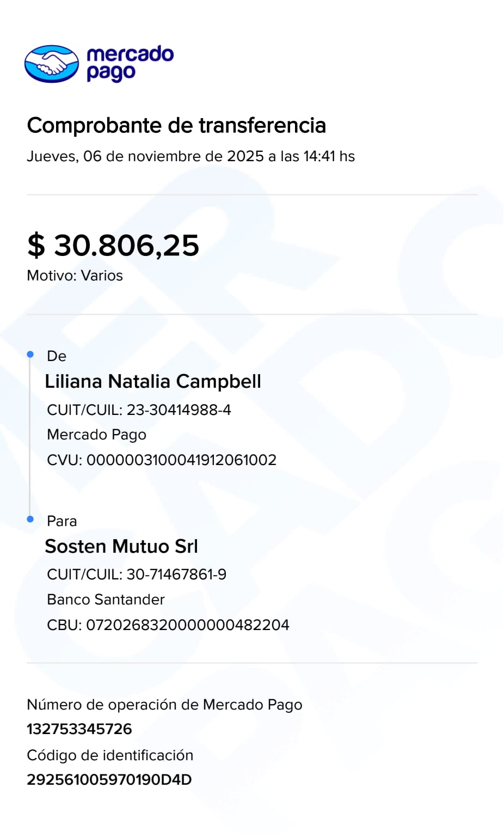Image resolution: width=504 pixels, height=837 pixels.
Task: Click the mercado pago wordmark text
Action: 130,63
